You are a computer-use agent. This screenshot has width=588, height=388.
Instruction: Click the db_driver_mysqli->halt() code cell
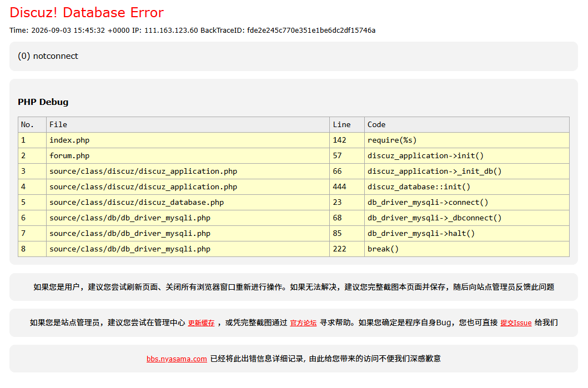(x=467, y=234)
